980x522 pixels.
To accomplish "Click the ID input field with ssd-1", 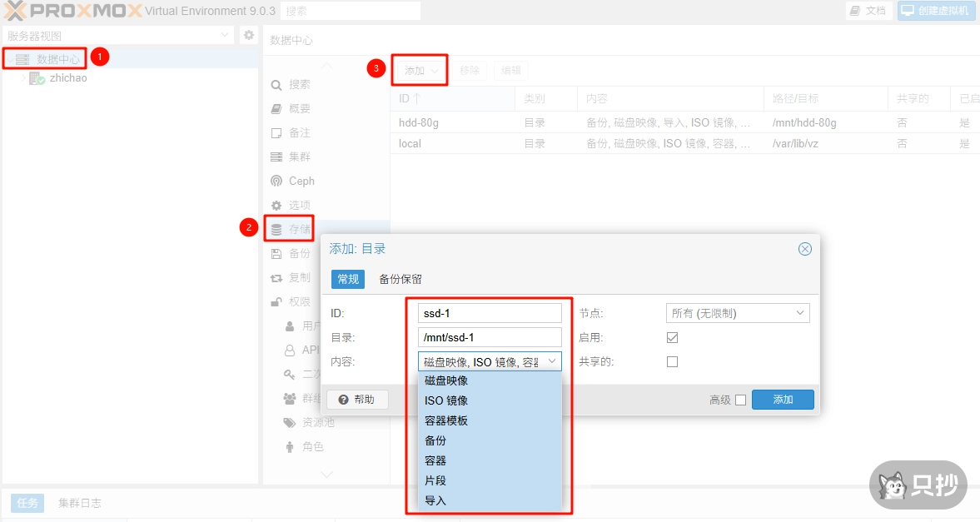I will pyautogui.click(x=490, y=313).
